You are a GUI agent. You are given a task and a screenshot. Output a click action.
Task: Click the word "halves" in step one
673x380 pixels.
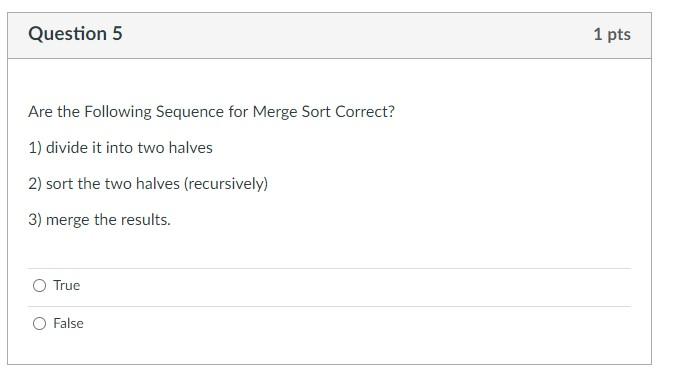point(191,148)
